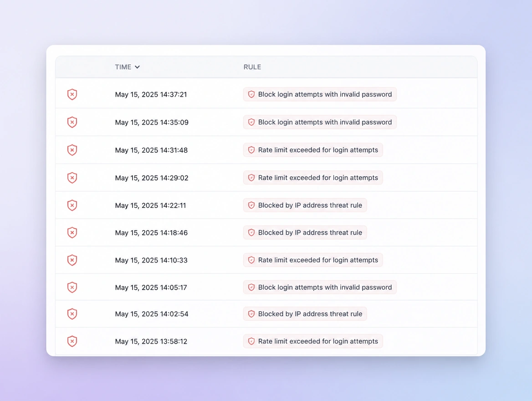Select timestamp May 15, 2025 14:35:09

coord(152,123)
